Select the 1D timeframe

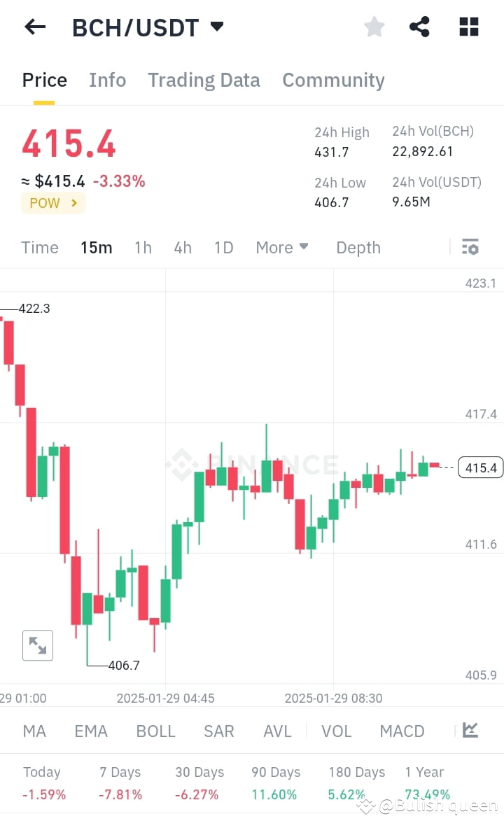pos(223,247)
